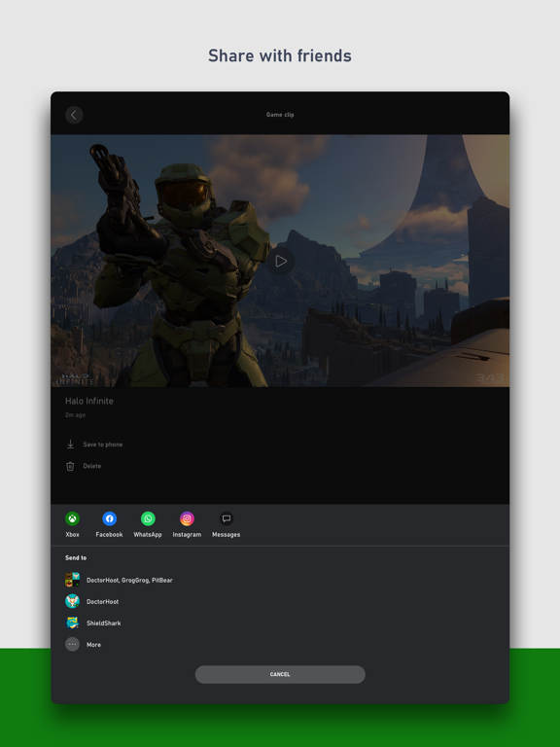Click the Delete trash can icon
This screenshot has width=560, height=747.
(x=70, y=466)
